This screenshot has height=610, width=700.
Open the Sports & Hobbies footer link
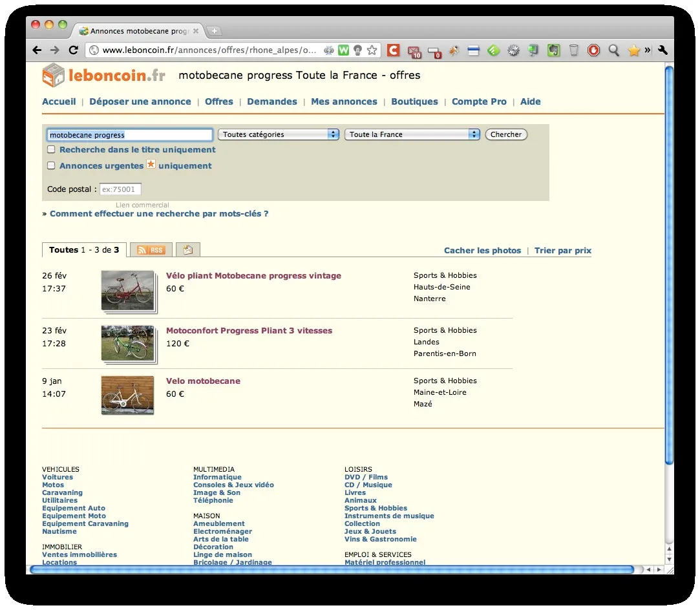376,508
